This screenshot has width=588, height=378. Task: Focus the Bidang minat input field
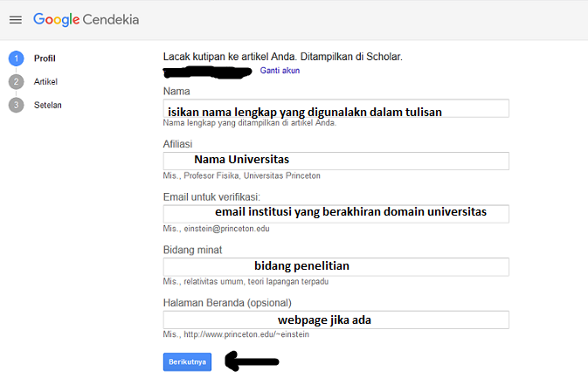[x=336, y=267]
